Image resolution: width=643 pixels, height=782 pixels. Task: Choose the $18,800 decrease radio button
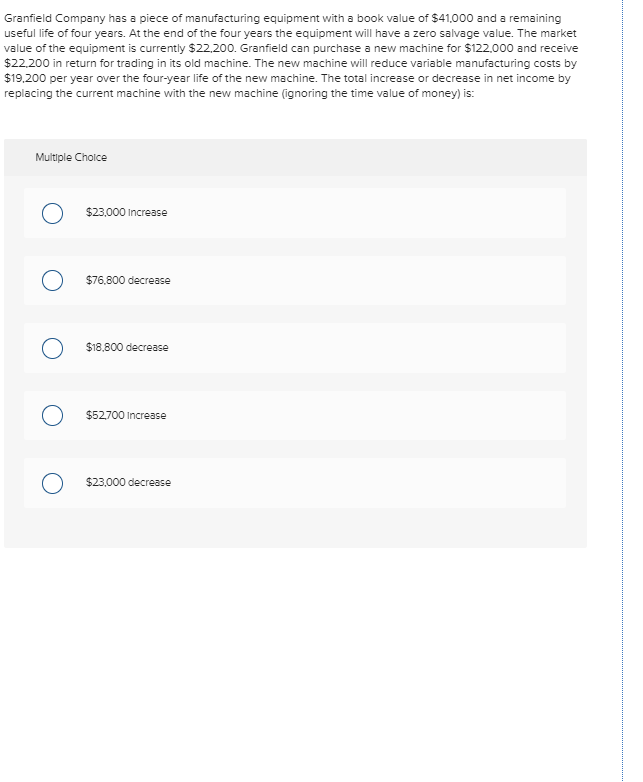pos(52,348)
